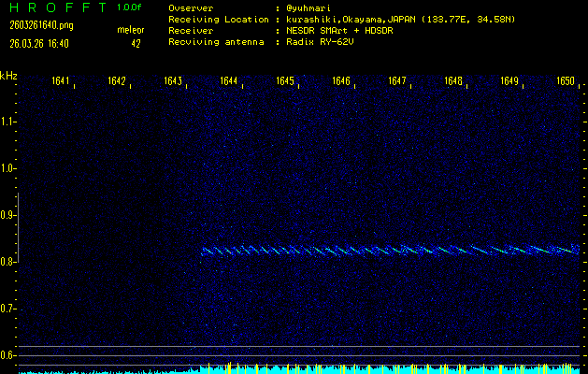This screenshot has height=374, width=588.
Task: Click the 1647 time marker
Action: click(397, 81)
